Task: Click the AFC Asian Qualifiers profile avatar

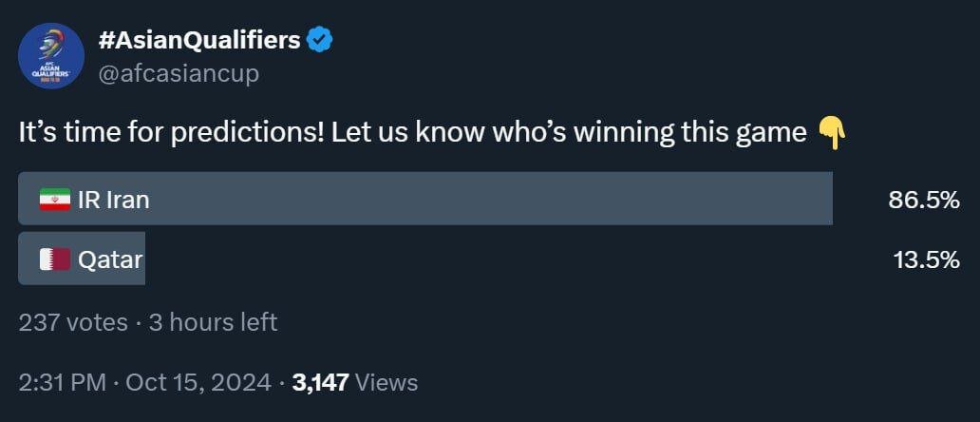Action: click(x=51, y=56)
